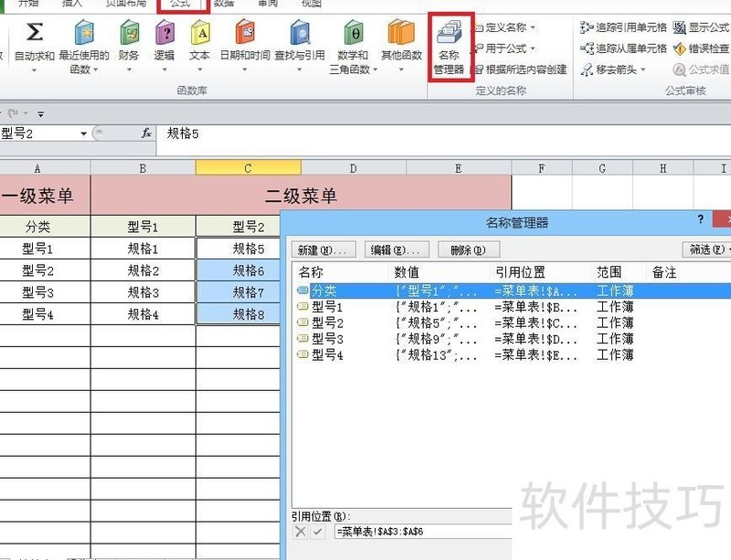Select the 分类 name row in Name Manager
The image size is (731, 560).
[x=513, y=291]
